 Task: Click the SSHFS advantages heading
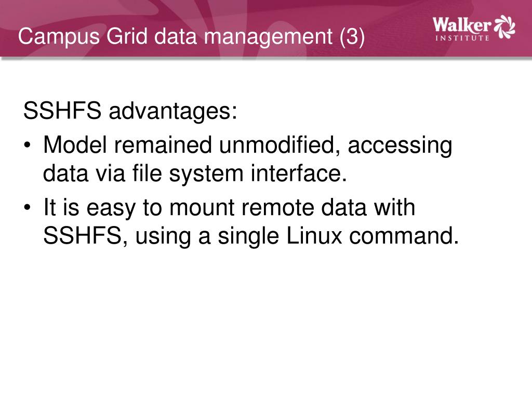point(130,111)
